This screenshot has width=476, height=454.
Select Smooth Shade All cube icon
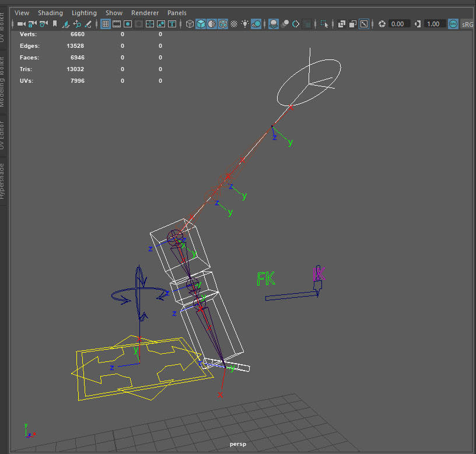tap(201, 24)
